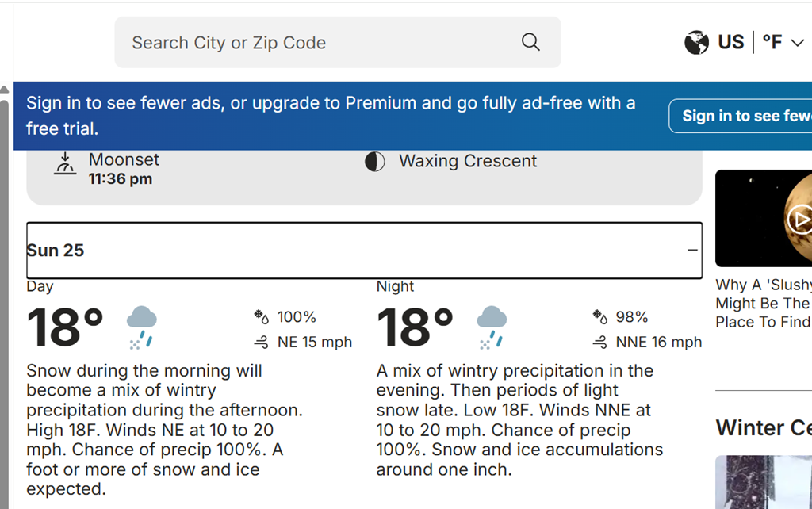The image size is (812, 509).
Task: Play the planet video thumbnail
Action: coord(798,217)
